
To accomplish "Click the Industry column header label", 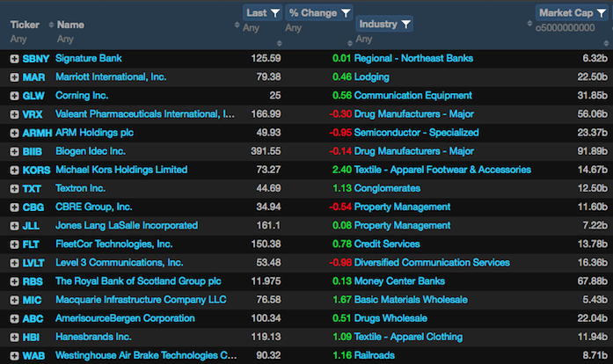I will click(378, 25).
